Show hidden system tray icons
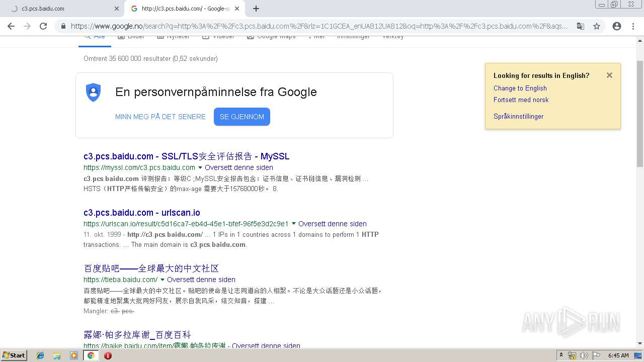644x362 pixels. pyautogui.click(x=561, y=355)
